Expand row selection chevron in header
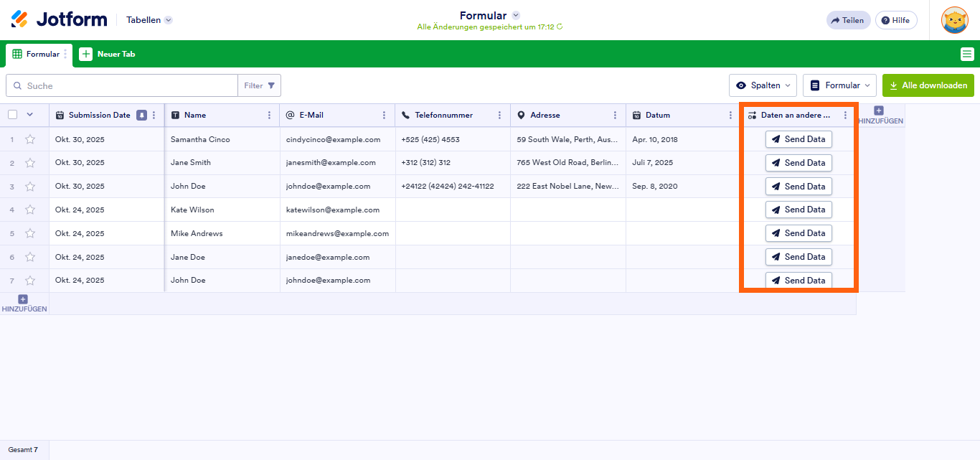 [30, 114]
